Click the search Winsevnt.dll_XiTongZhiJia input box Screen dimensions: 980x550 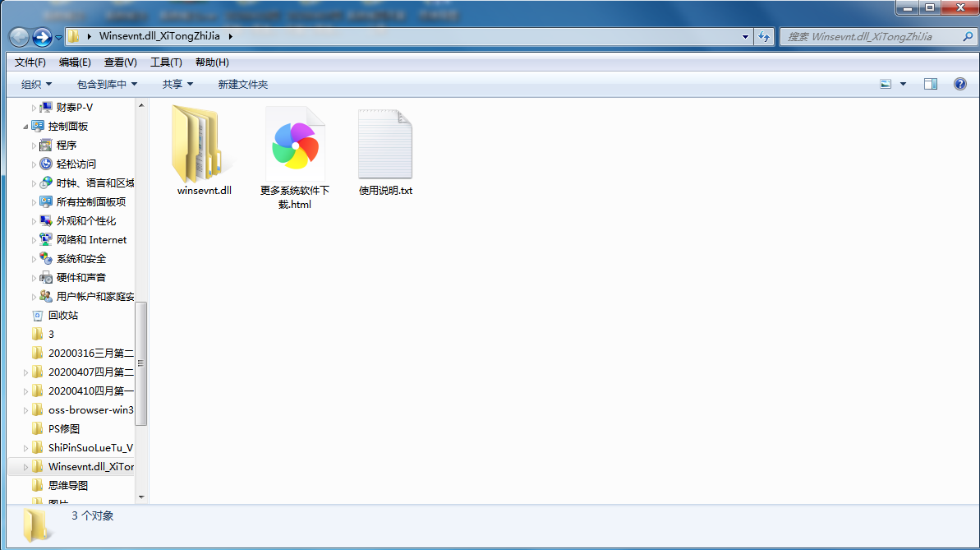coord(872,37)
